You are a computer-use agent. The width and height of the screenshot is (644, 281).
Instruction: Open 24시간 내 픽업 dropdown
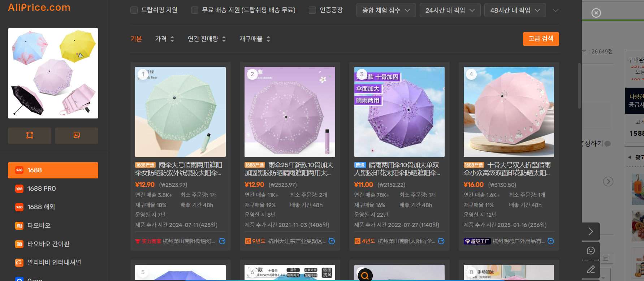pos(450,10)
